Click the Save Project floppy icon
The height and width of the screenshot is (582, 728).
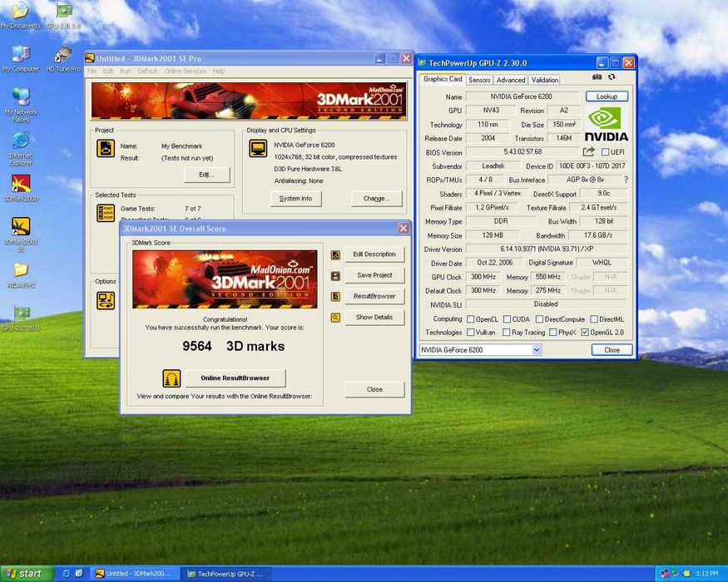[x=335, y=276]
